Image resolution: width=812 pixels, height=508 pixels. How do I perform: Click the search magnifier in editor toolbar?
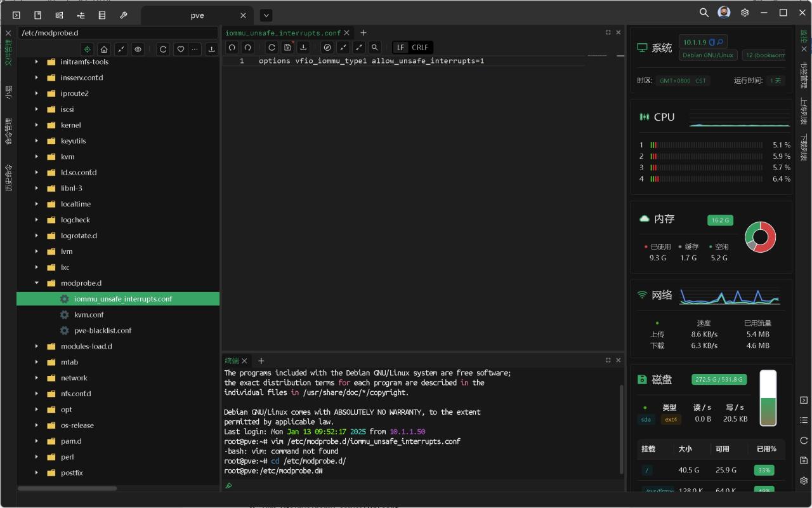coord(375,48)
